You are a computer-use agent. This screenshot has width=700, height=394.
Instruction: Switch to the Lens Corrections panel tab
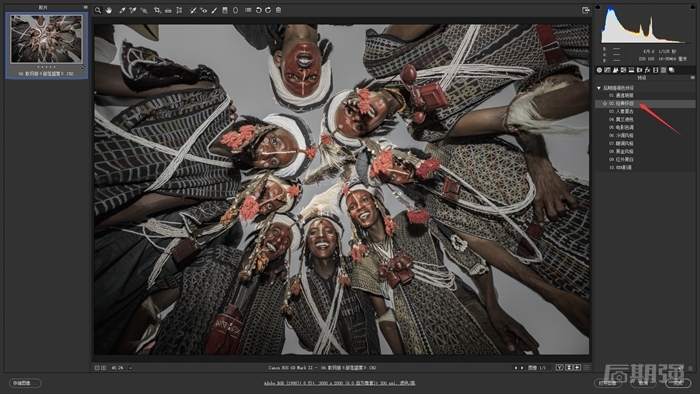(x=639, y=70)
